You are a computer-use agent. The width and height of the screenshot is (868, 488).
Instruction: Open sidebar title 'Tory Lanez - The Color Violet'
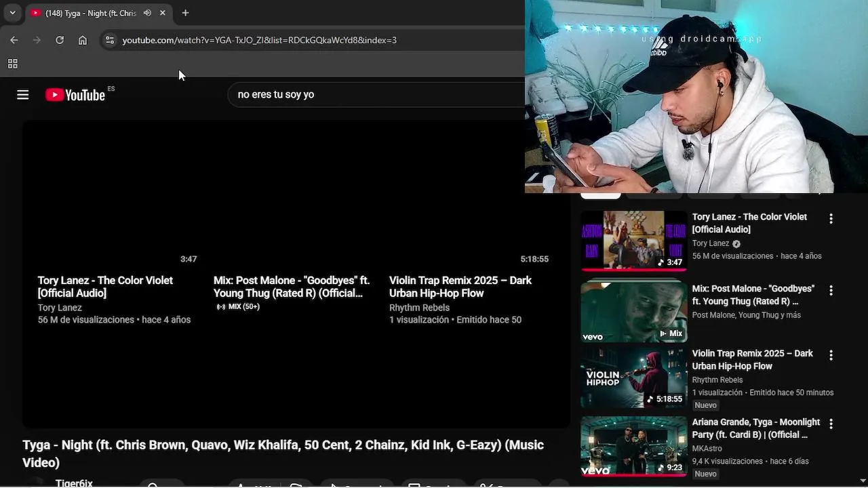tap(749, 223)
